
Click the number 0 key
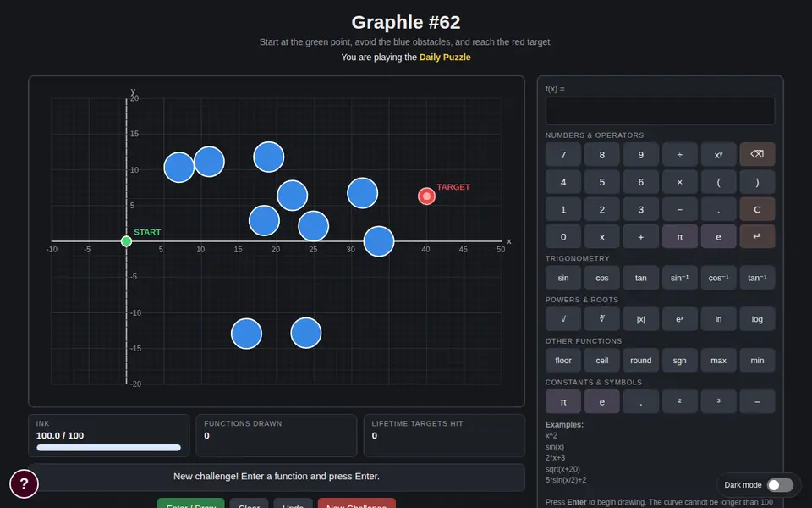pos(563,236)
